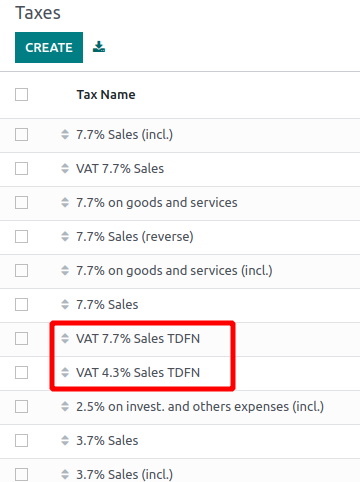360x482 pixels.
Task: Click reorder handle for 3.7% Sales row
Action: point(65,441)
